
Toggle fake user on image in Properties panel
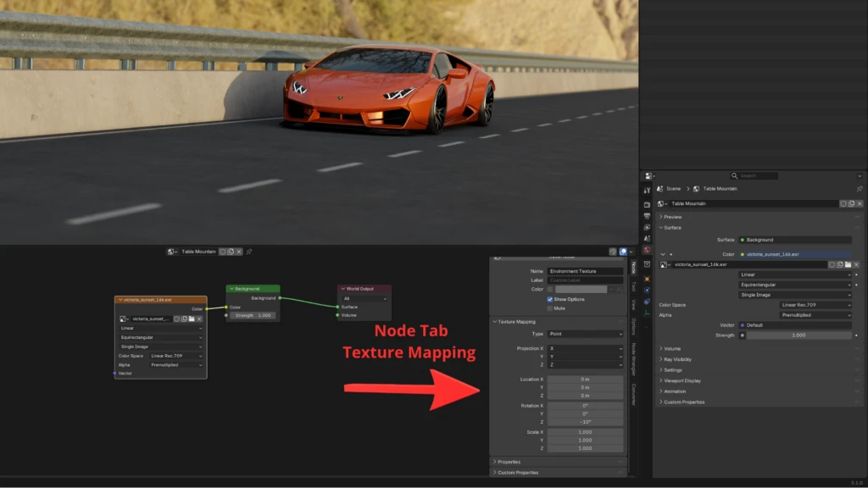pyautogui.click(x=832, y=264)
